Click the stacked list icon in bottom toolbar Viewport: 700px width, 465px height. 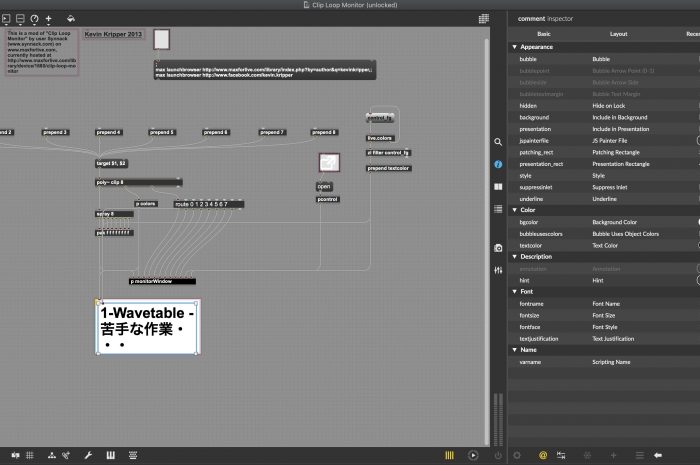[133, 455]
